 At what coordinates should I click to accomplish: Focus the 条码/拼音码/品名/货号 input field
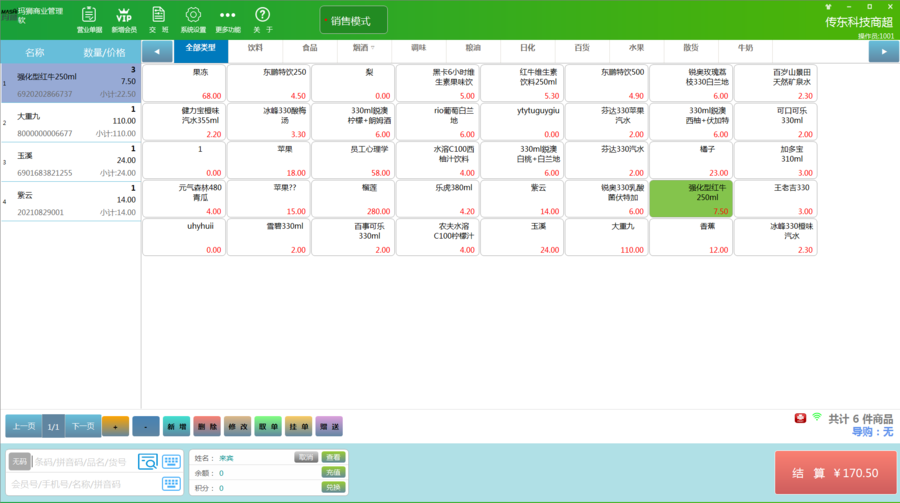pyautogui.click(x=84, y=462)
